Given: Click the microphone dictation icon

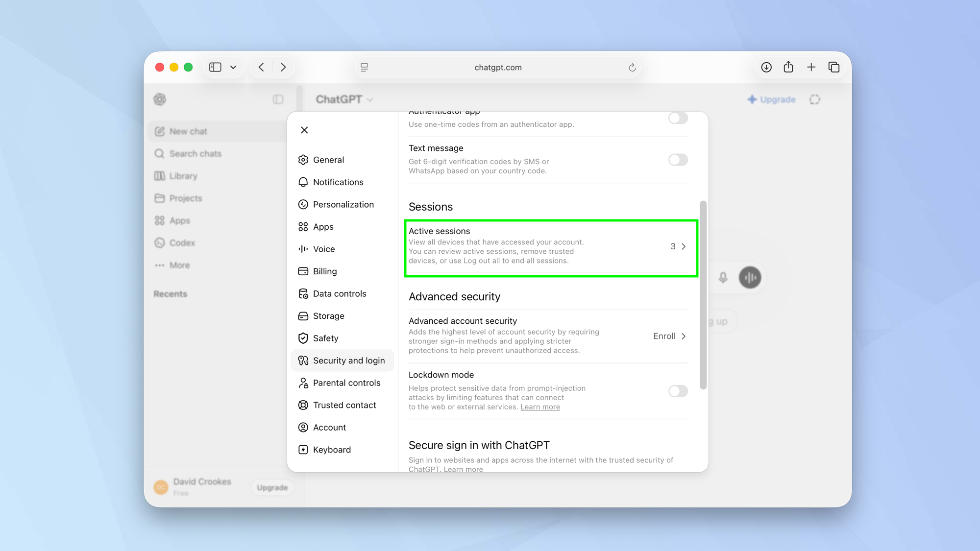Looking at the screenshot, I should click(723, 278).
